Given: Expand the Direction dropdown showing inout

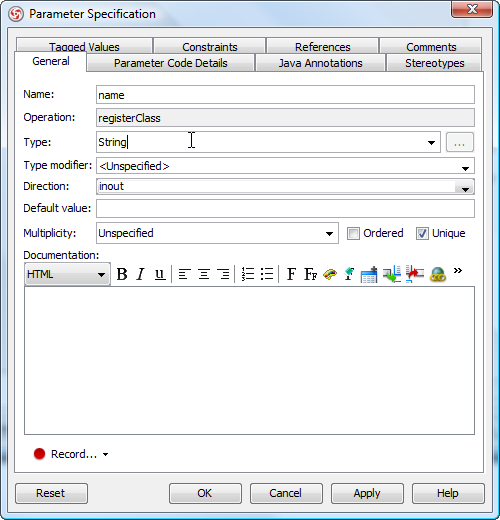Looking at the screenshot, I should pyautogui.click(x=465, y=187).
